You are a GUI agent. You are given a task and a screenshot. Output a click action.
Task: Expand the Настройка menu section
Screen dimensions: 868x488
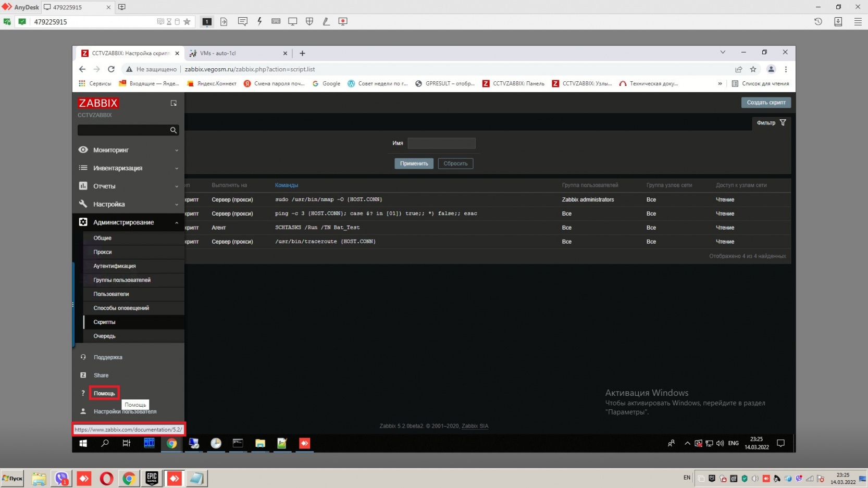pos(128,204)
